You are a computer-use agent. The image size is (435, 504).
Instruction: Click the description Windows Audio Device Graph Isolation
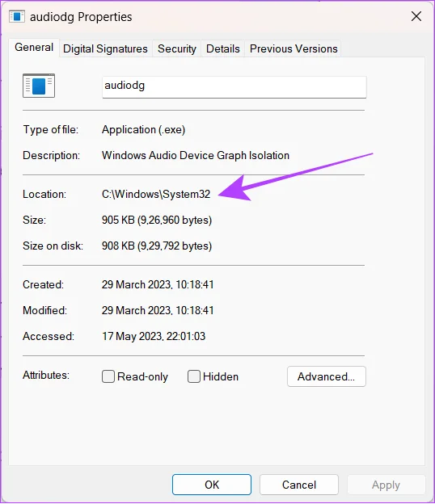[196, 156]
